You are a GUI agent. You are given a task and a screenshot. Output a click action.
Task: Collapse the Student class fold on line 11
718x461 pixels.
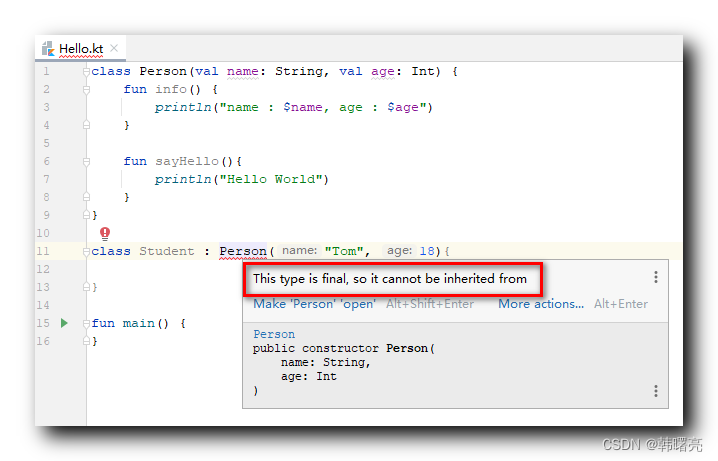pyautogui.click(x=86, y=251)
